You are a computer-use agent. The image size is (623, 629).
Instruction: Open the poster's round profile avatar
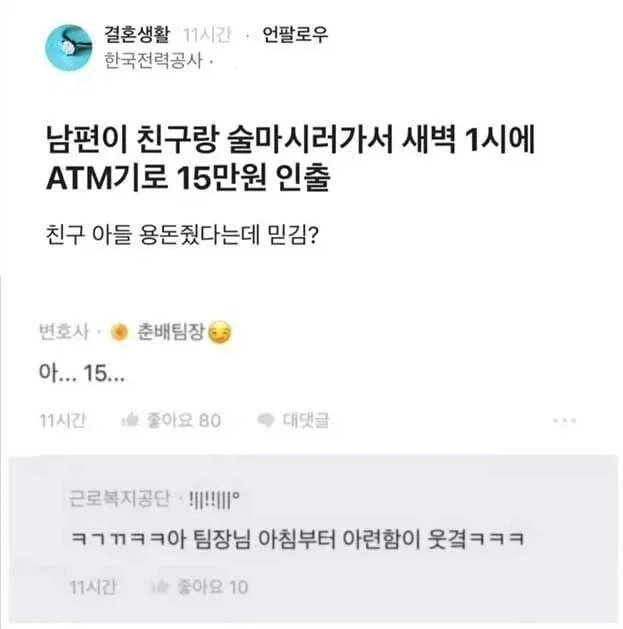click(x=69, y=47)
